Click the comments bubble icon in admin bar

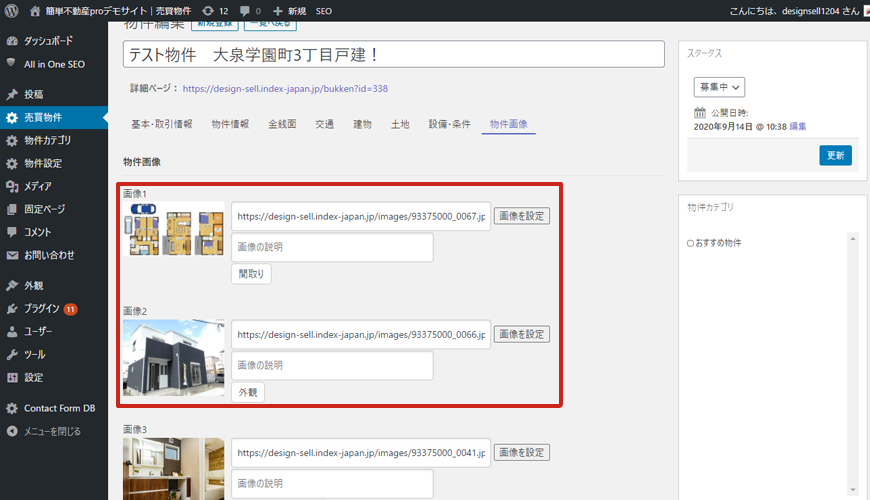(245, 11)
